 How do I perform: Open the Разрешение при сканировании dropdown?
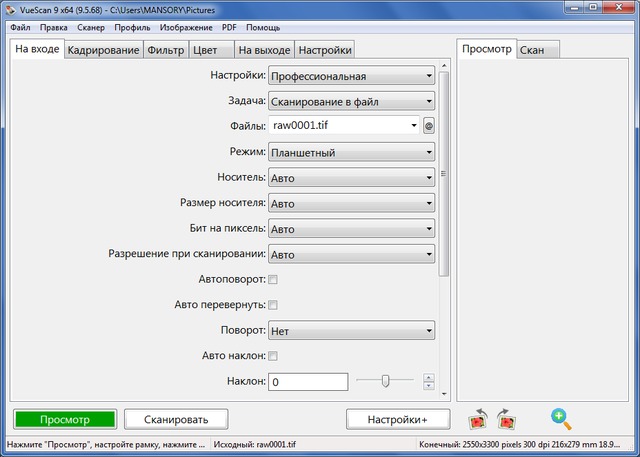[351, 254]
